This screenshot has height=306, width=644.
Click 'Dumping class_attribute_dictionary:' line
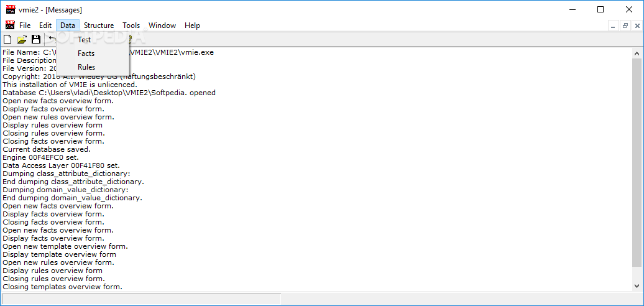[x=67, y=174]
